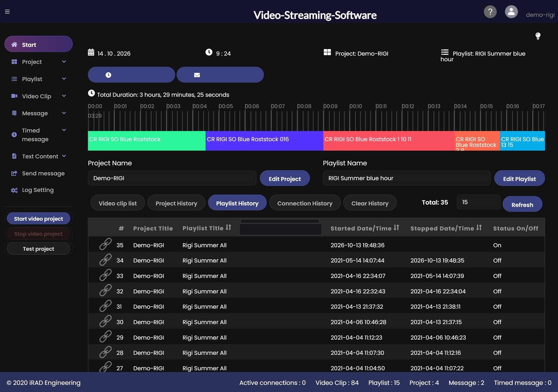The image size is (558, 392).
Task: Click the clock icon beside 9:24
Action: point(209,52)
